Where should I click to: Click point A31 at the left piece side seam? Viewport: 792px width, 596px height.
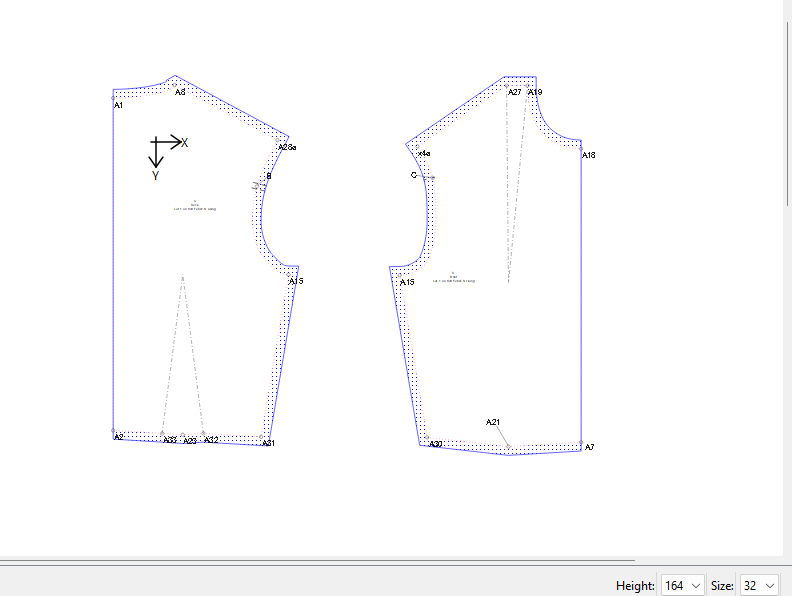coord(268,442)
